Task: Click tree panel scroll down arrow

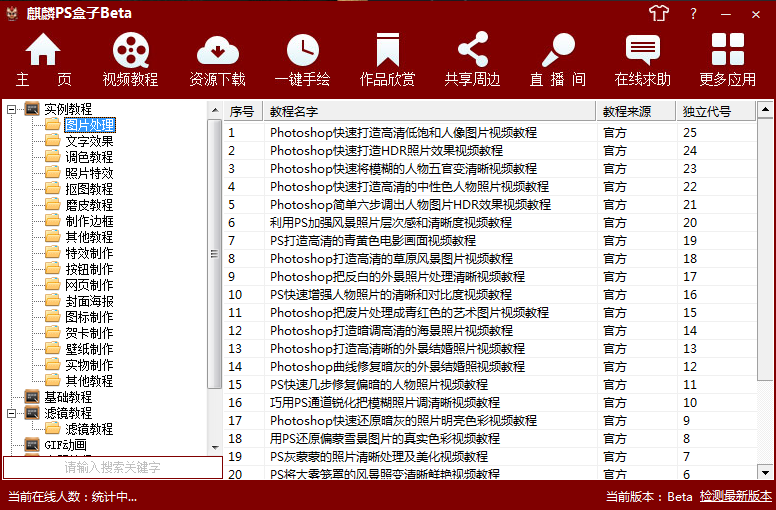Action: coord(215,448)
